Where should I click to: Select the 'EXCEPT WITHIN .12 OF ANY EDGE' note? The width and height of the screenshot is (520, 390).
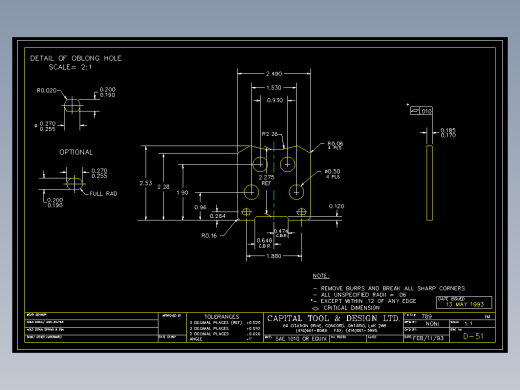tap(368, 301)
